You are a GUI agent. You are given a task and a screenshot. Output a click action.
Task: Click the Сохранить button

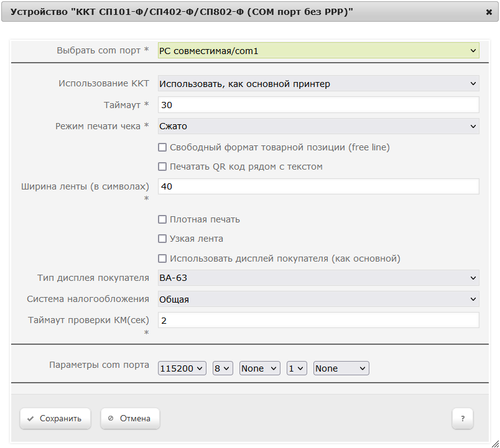click(x=55, y=418)
